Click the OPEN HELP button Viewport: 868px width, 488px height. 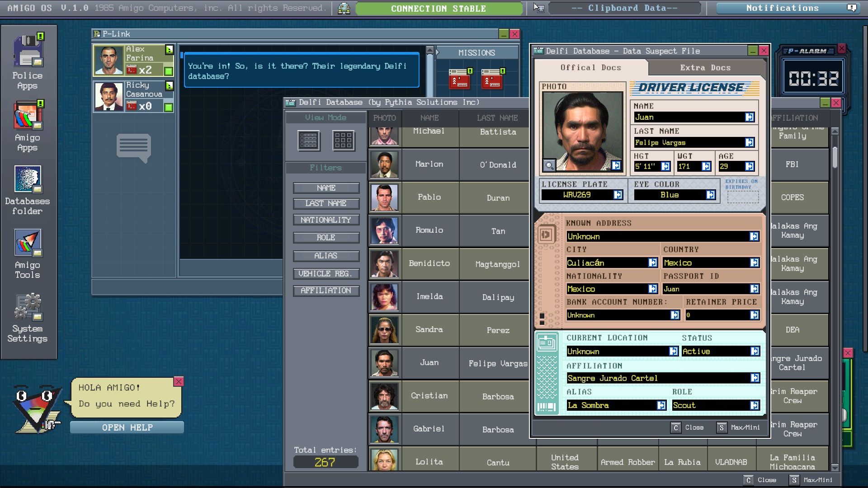(127, 427)
